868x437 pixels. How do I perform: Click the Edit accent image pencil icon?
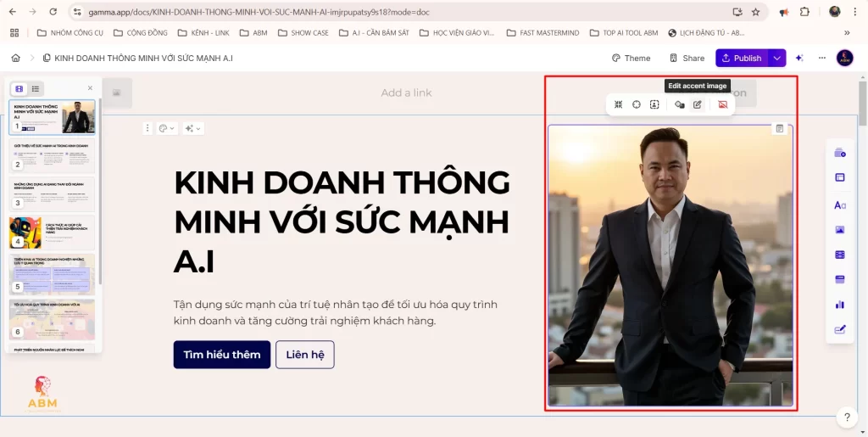[698, 104]
